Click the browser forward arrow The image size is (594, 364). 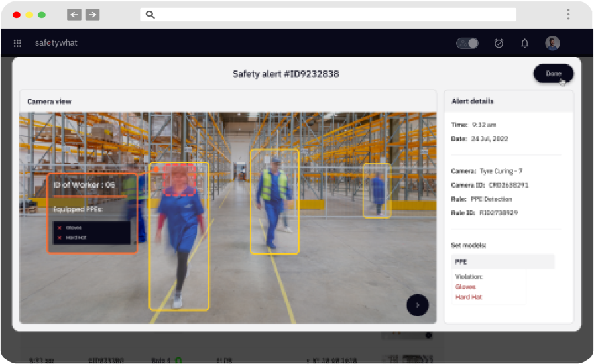(x=92, y=15)
